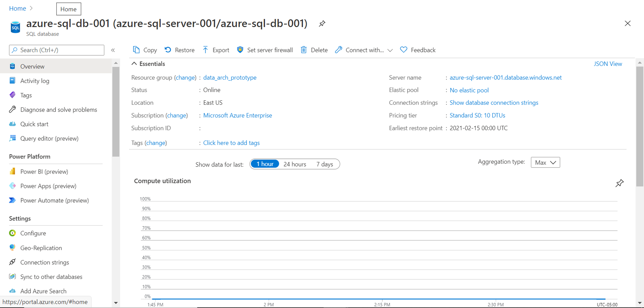The width and height of the screenshot is (644, 308).
Task: Click the Click here to add tags link
Action: pos(231,143)
